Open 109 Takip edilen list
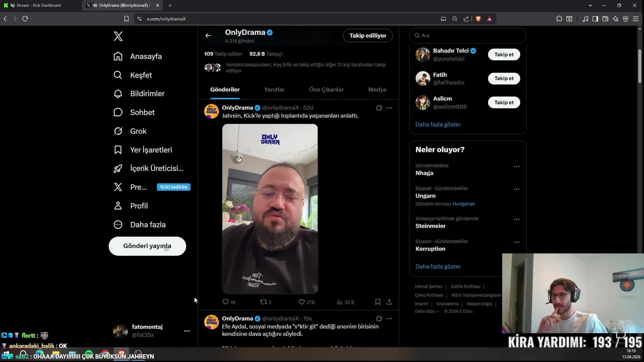 coord(223,54)
